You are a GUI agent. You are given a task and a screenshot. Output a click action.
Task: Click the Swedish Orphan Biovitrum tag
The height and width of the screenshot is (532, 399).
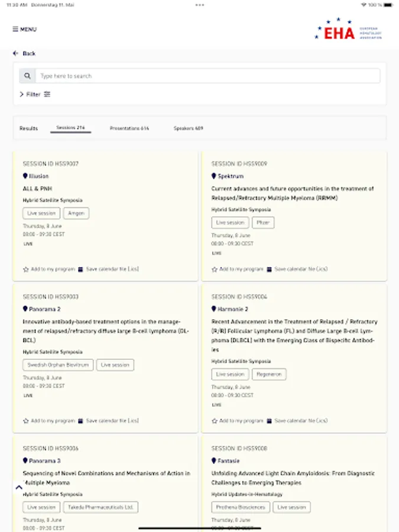pos(58,365)
